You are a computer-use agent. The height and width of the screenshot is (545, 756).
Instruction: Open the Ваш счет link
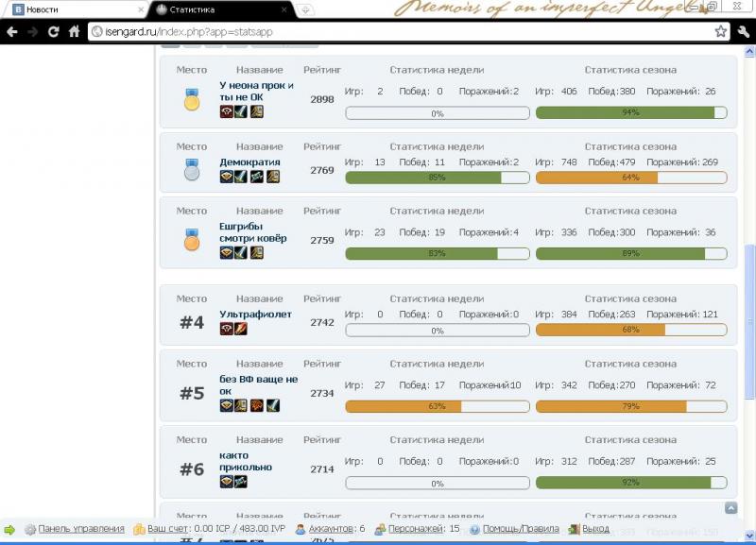click(167, 529)
